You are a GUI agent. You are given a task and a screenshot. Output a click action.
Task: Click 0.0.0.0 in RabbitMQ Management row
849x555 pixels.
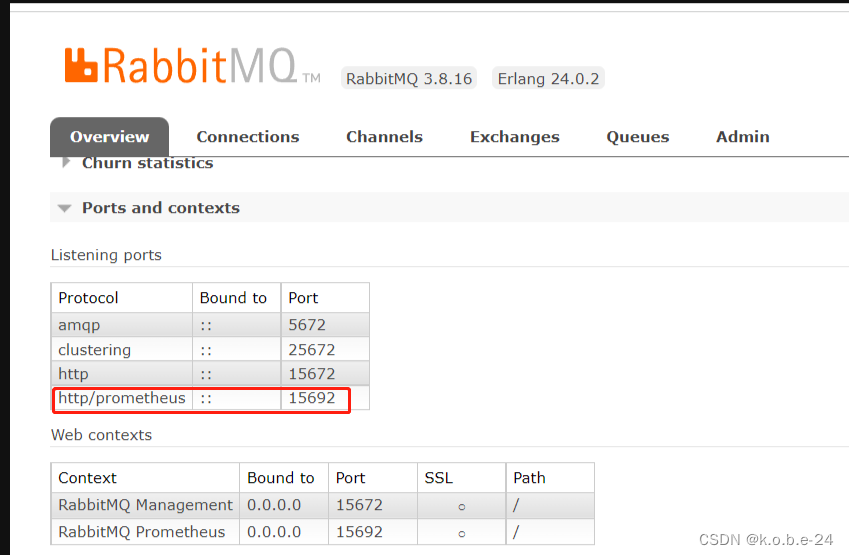point(274,505)
